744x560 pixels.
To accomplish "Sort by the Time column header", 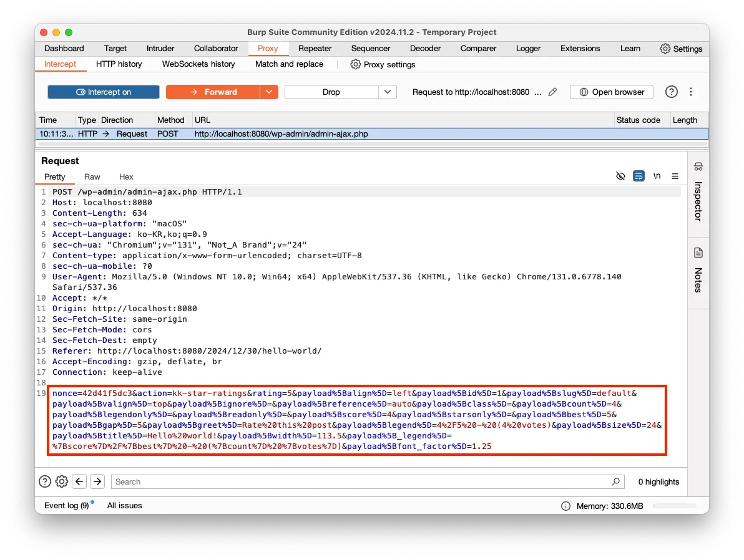I will 56,120.
